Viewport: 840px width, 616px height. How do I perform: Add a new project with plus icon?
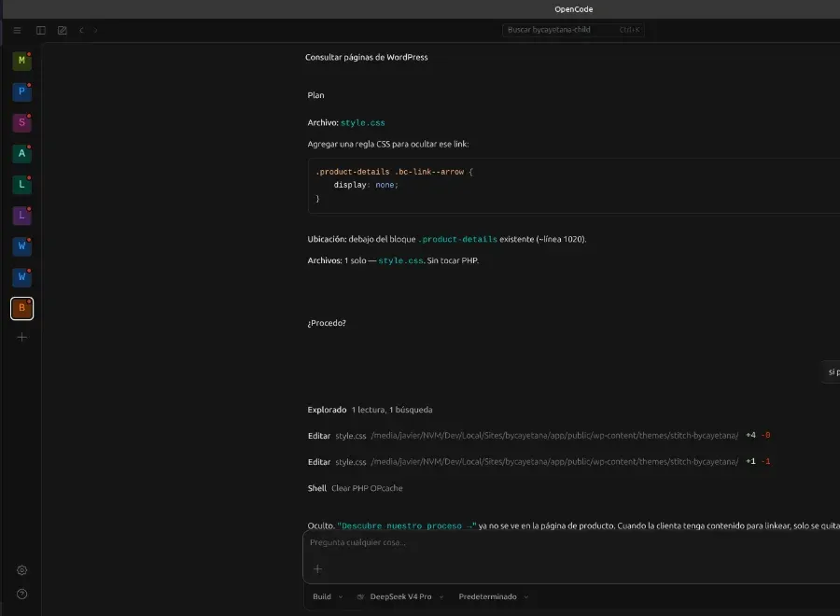tap(22, 337)
